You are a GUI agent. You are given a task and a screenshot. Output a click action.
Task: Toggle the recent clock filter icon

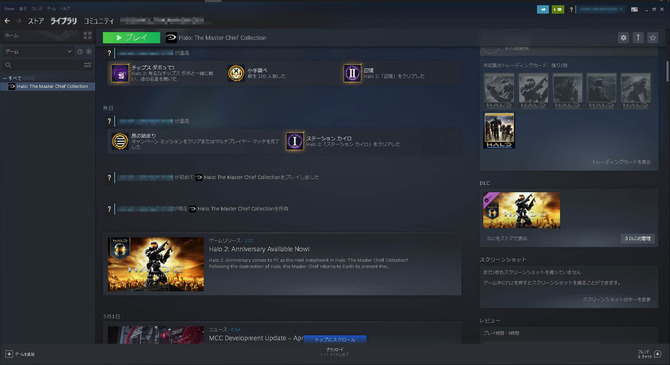[80, 51]
